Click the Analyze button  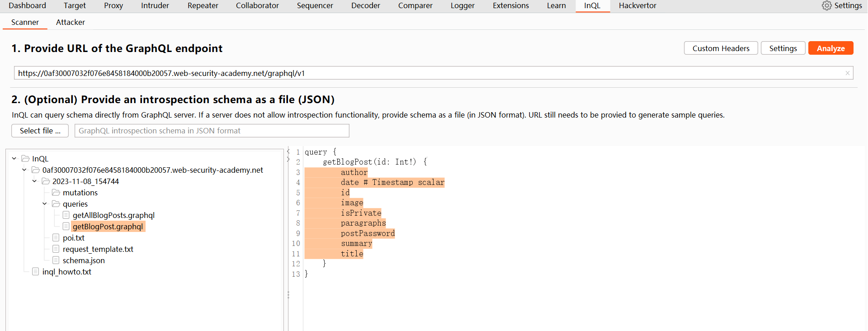tap(830, 48)
